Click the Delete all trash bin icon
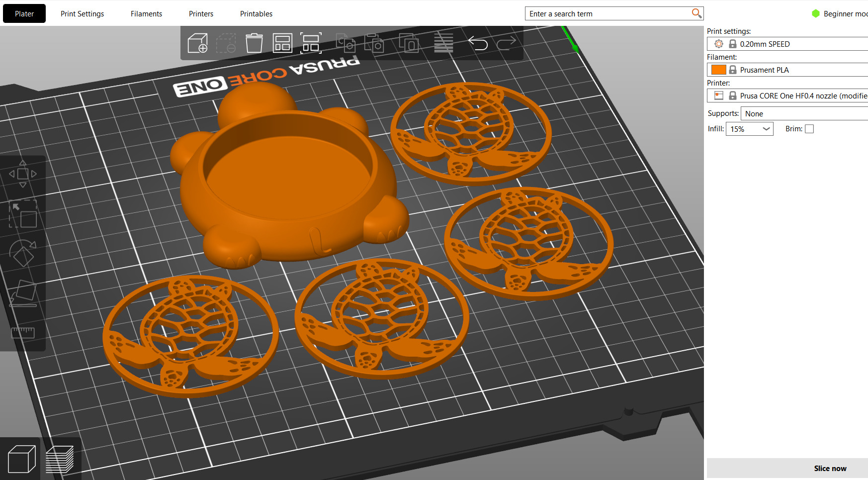This screenshot has height=480, width=868. 254,43
